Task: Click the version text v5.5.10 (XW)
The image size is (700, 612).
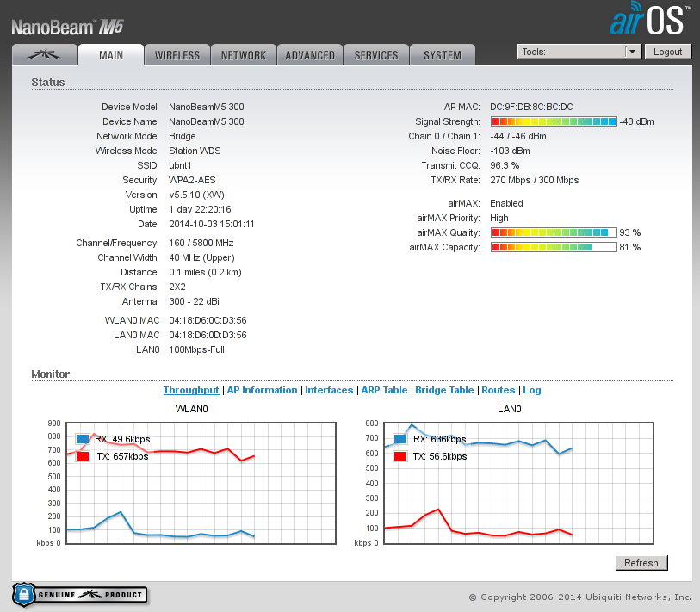Action: click(x=196, y=195)
